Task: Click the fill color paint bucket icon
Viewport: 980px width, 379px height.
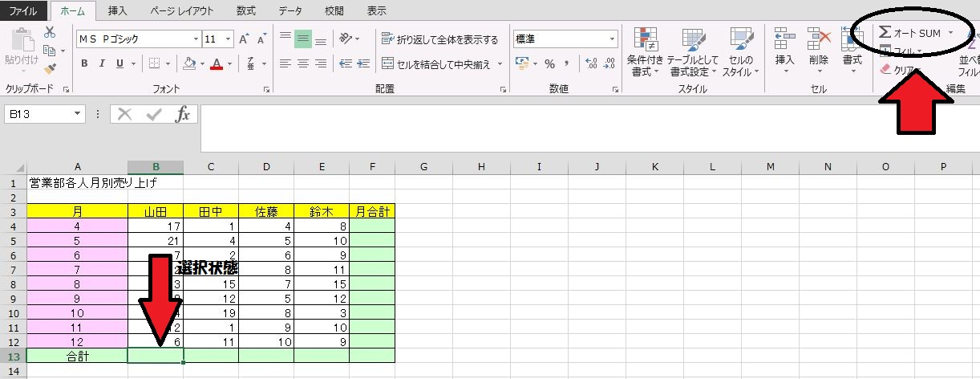Action: tap(189, 63)
